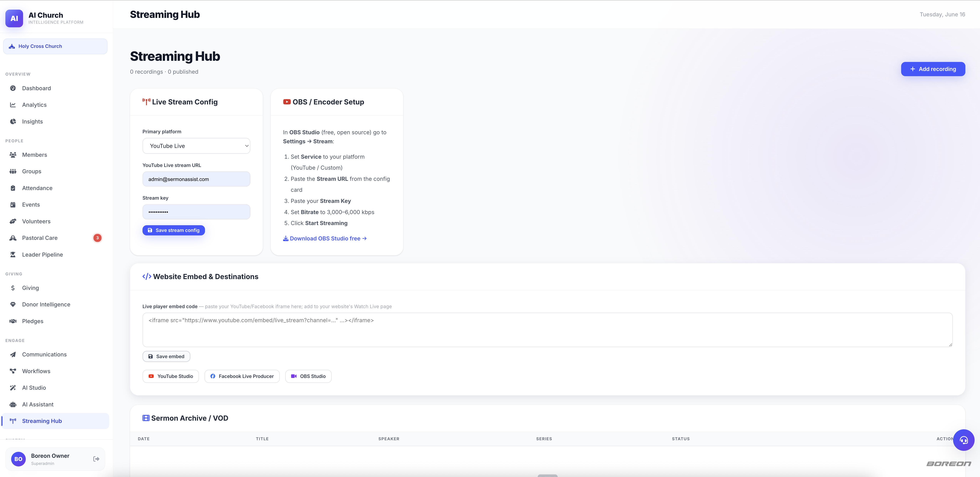
Task: Open the Analytics menu item
Action: (55, 105)
